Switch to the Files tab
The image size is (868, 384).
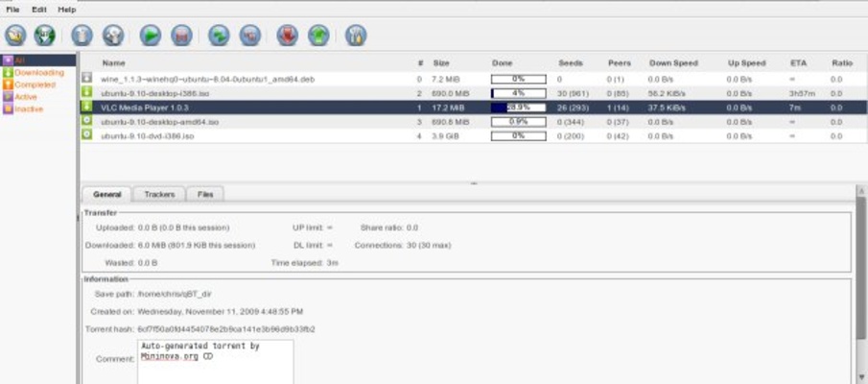[205, 195]
